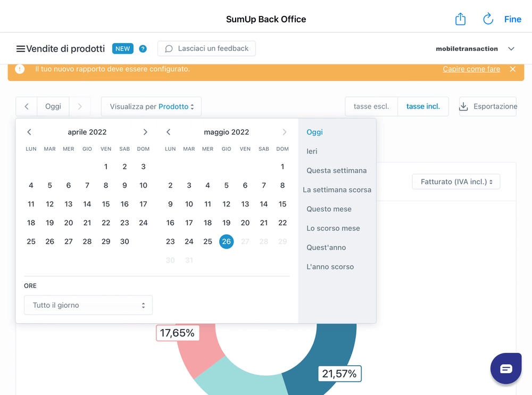532x395 pixels.
Task: Select 22 maggio in calendar
Action: click(x=282, y=223)
